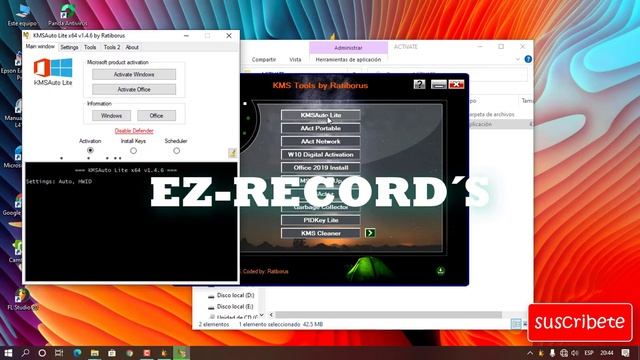The image size is (640, 360).
Task: Open File Explorer from taskbar
Action: [94, 353]
